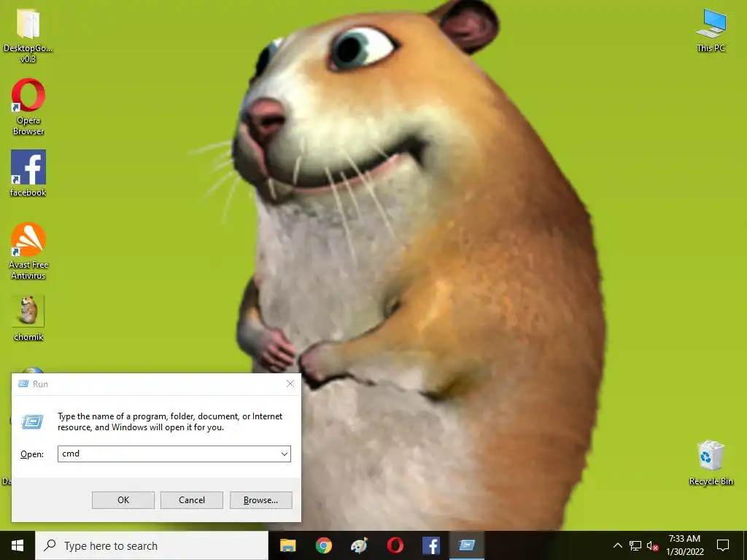Launch Google Chrome from the taskbar
Screen dimensions: 747x560
click(323, 545)
